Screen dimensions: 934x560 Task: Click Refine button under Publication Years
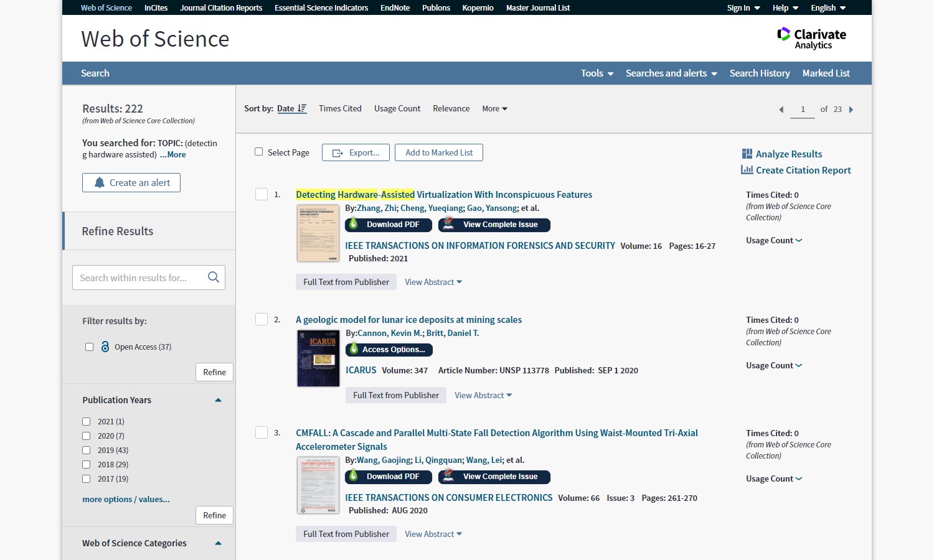point(214,515)
